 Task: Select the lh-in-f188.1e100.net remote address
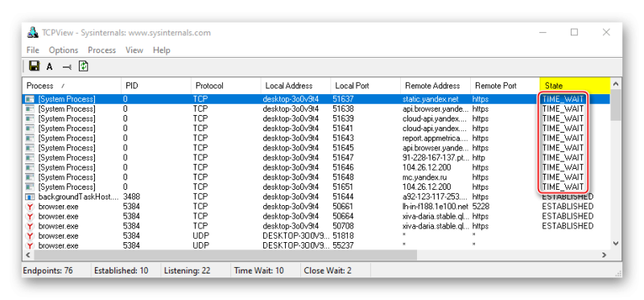(x=436, y=207)
